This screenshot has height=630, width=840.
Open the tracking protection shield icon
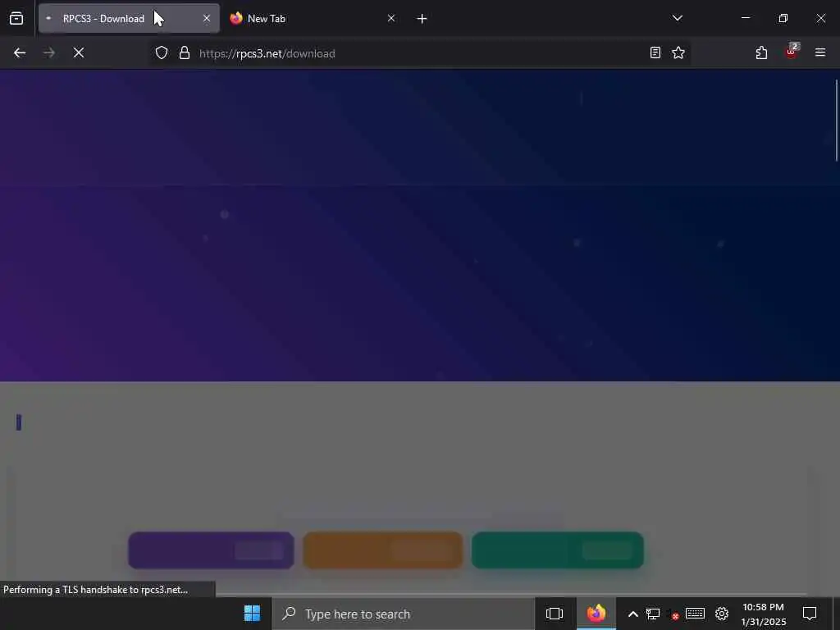(162, 52)
